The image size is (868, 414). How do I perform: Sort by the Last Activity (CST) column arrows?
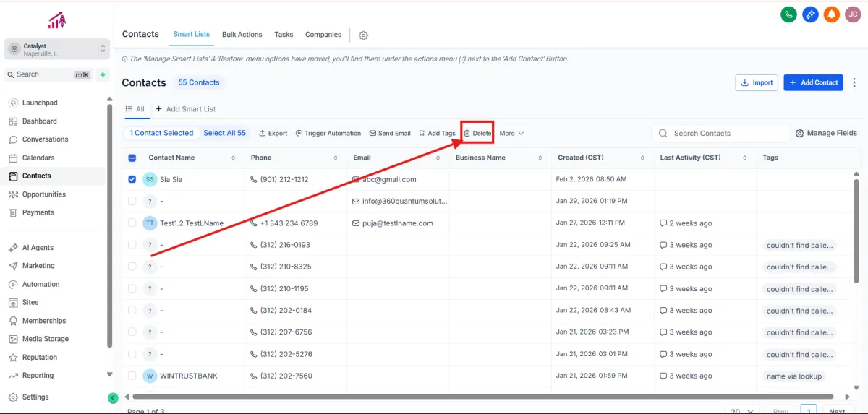click(745, 158)
